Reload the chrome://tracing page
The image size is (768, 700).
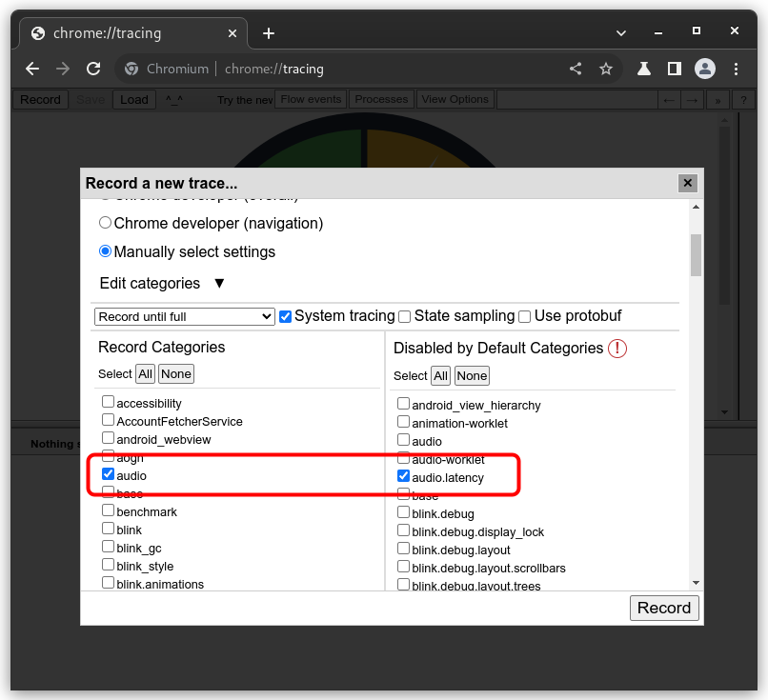[93, 69]
